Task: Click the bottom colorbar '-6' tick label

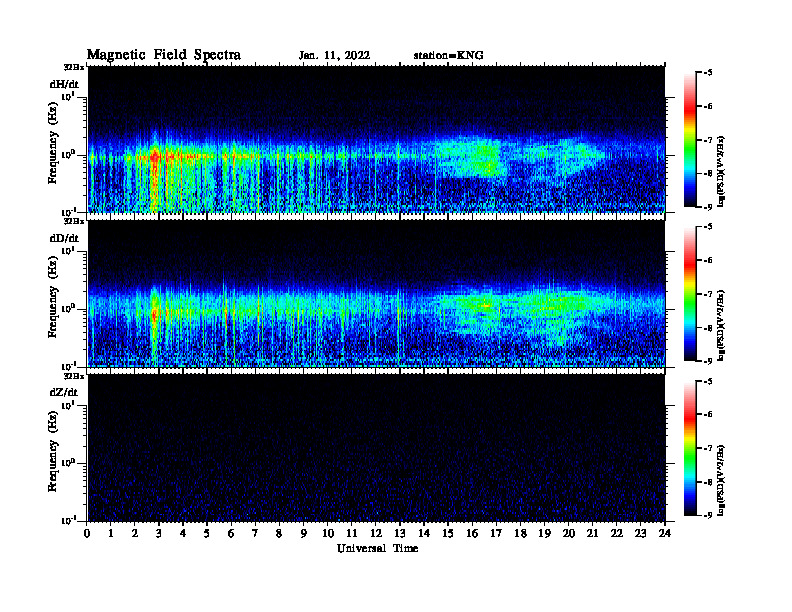Action: tap(708, 415)
